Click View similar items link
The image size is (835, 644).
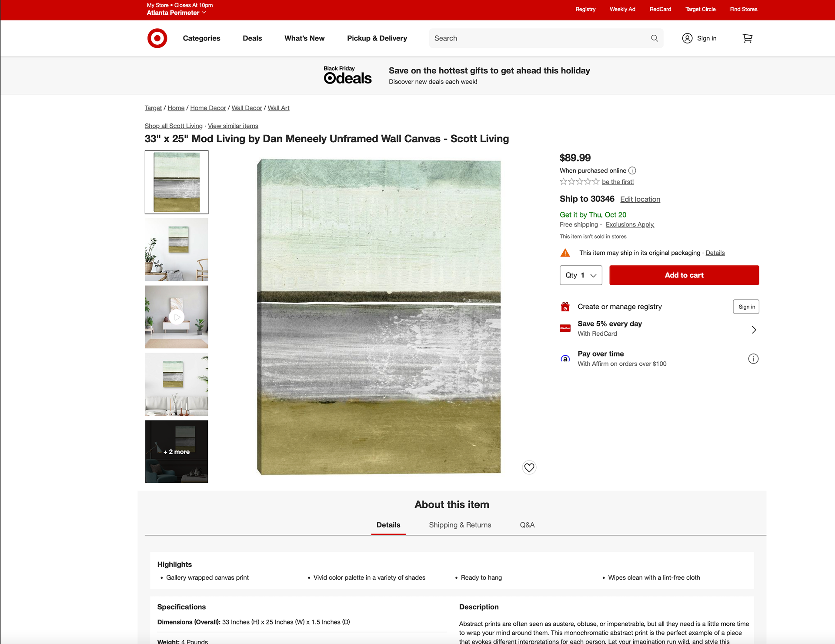tap(233, 126)
